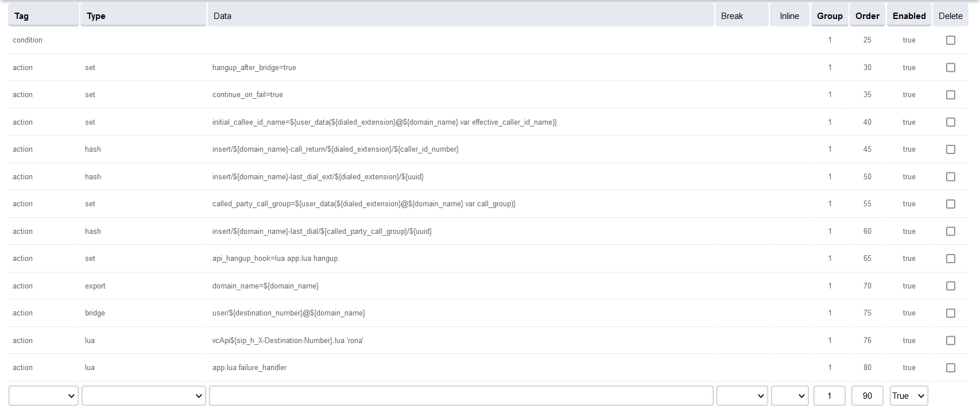Toggle delete checkbox on export row
Image resolution: width=980 pixels, height=408 pixels.
click(950, 286)
